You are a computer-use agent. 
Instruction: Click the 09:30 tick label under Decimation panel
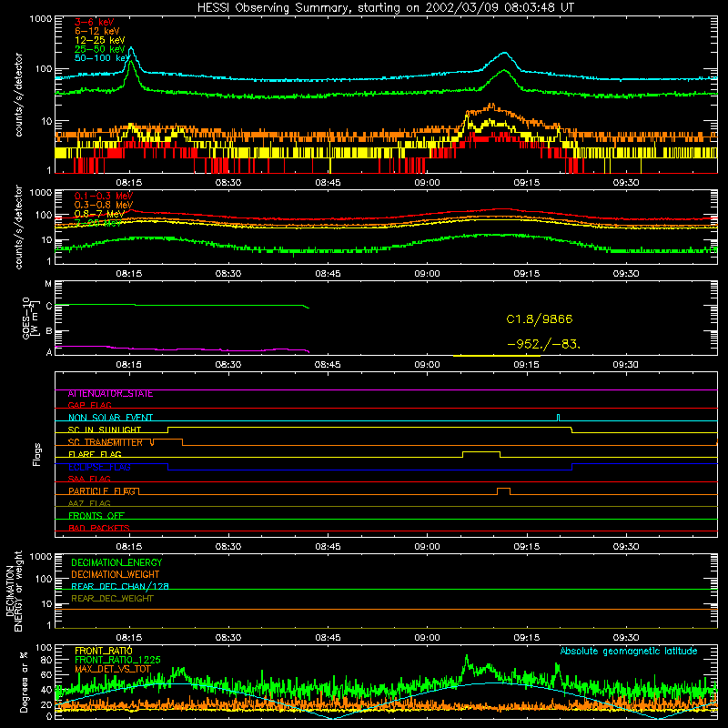(626, 638)
